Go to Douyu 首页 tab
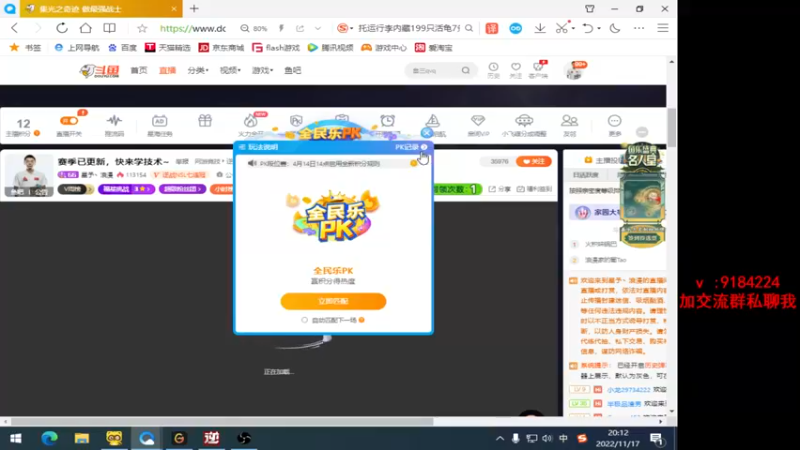 (139, 70)
